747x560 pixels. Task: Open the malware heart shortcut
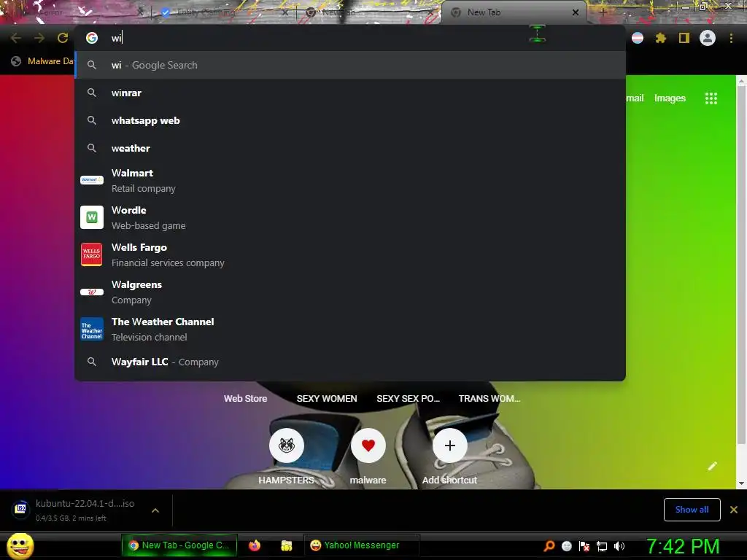pyautogui.click(x=368, y=446)
